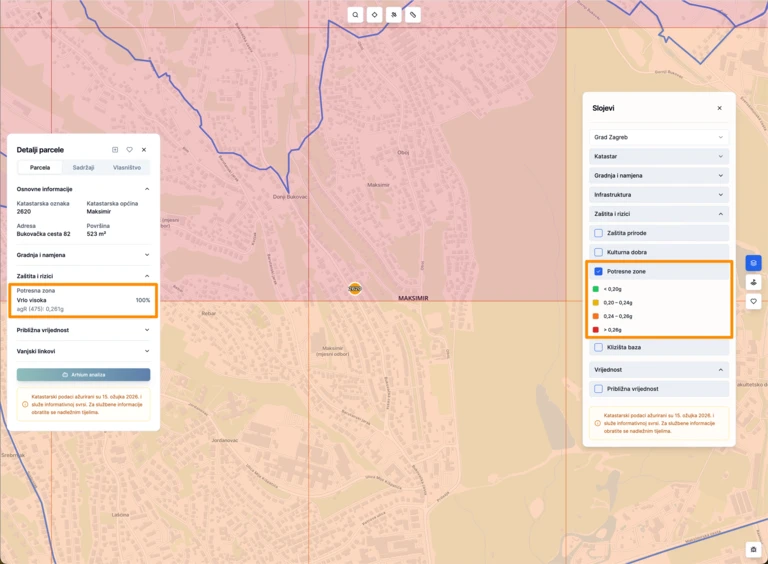Switch to the Sadržaji tab
Screen dimensions: 768x564
click(x=84, y=168)
